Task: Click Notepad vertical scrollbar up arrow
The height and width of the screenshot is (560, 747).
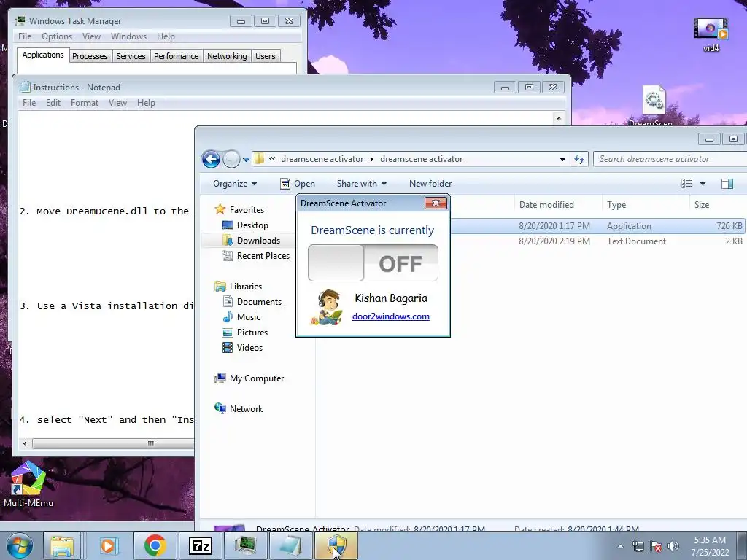Action: pyautogui.click(x=559, y=118)
